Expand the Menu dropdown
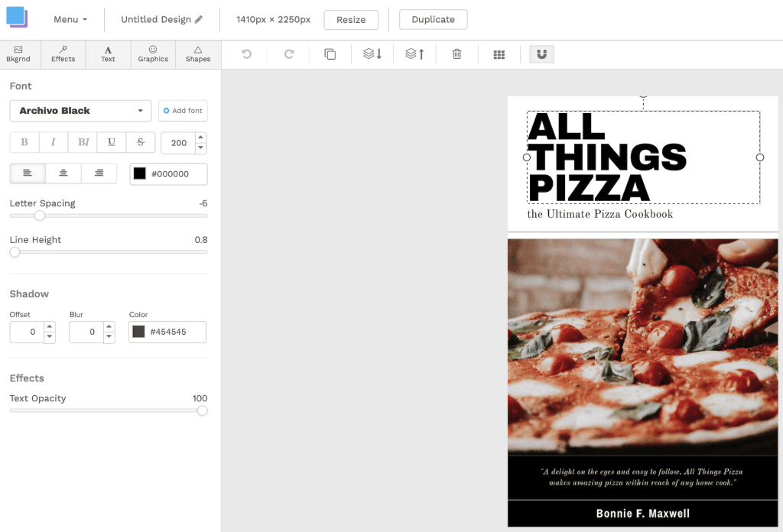The width and height of the screenshot is (783, 532). click(x=70, y=20)
